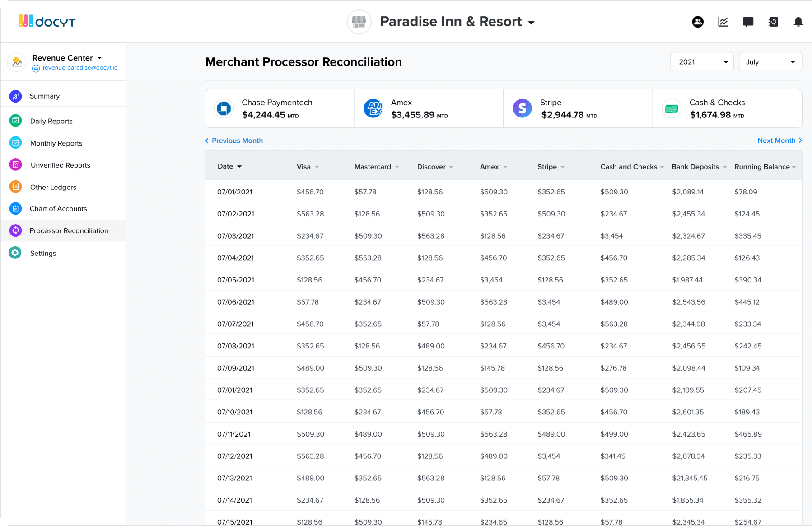Image resolution: width=812 pixels, height=526 pixels.
Task: Go to Next Month
Action: tap(780, 141)
